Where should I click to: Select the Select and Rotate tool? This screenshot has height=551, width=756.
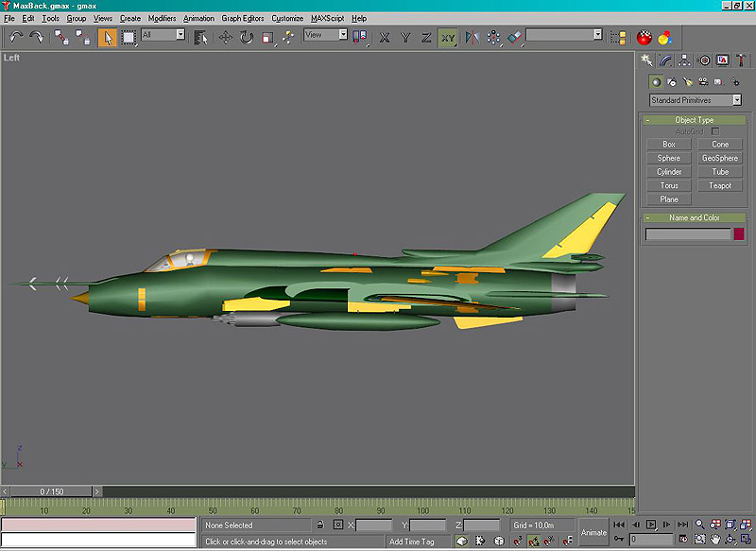tap(246, 37)
